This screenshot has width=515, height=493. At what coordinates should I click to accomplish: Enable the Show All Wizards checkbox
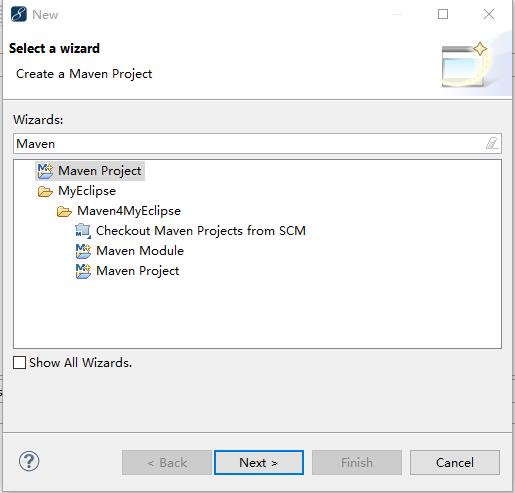pos(19,363)
